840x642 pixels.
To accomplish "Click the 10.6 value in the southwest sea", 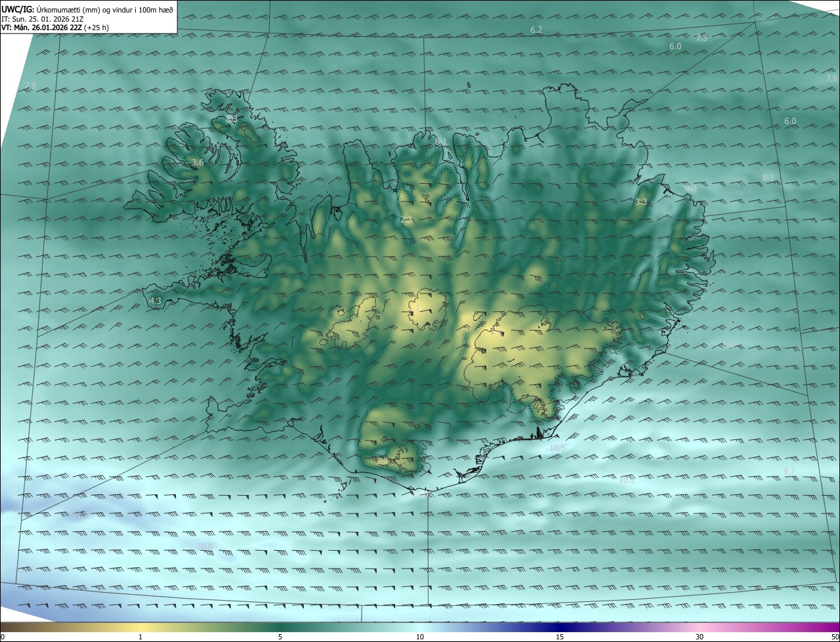I will click(205, 547).
